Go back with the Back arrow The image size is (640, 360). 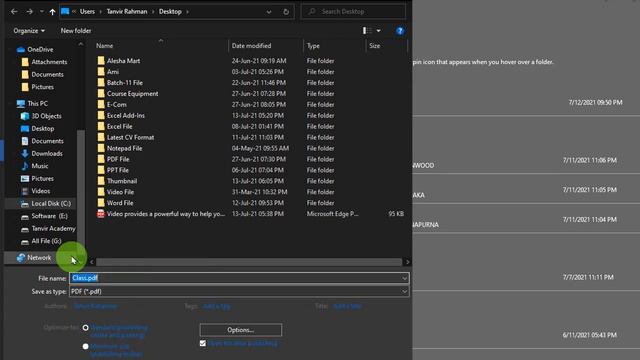(14, 12)
